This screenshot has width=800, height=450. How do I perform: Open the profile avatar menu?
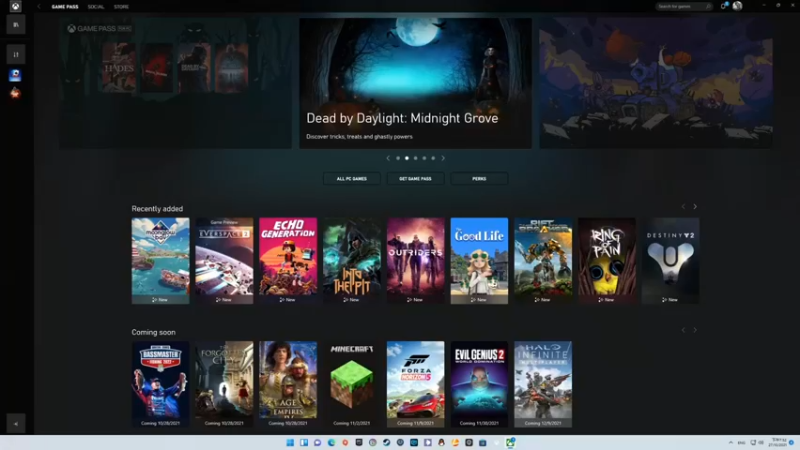(737, 6)
